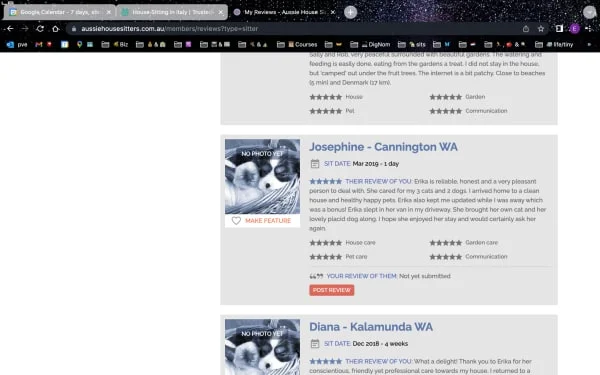Click the 'Mar 2019 - 1 day' text
This screenshot has height=375, width=600.
(376, 164)
